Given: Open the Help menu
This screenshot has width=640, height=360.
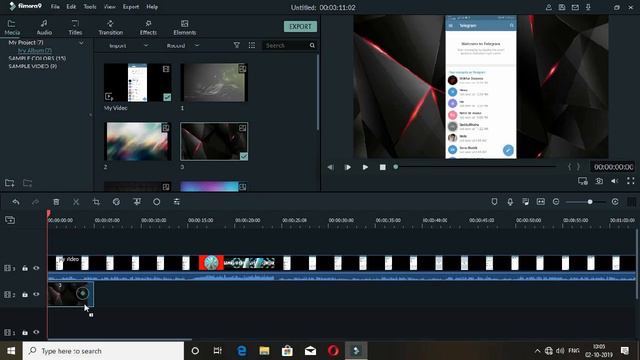Looking at the screenshot, I should [x=152, y=7].
